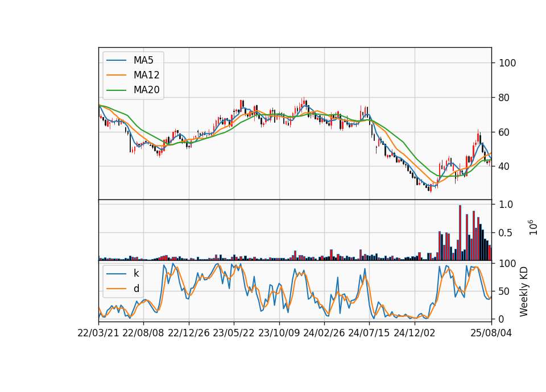Click the d legend label in KD panel
This screenshot has height=392, width=546.
pos(136,289)
